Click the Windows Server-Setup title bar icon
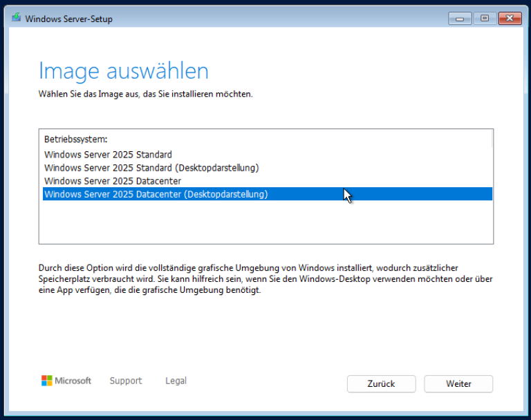Image resolution: width=531 pixels, height=420 pixels. tap(16, 17)
